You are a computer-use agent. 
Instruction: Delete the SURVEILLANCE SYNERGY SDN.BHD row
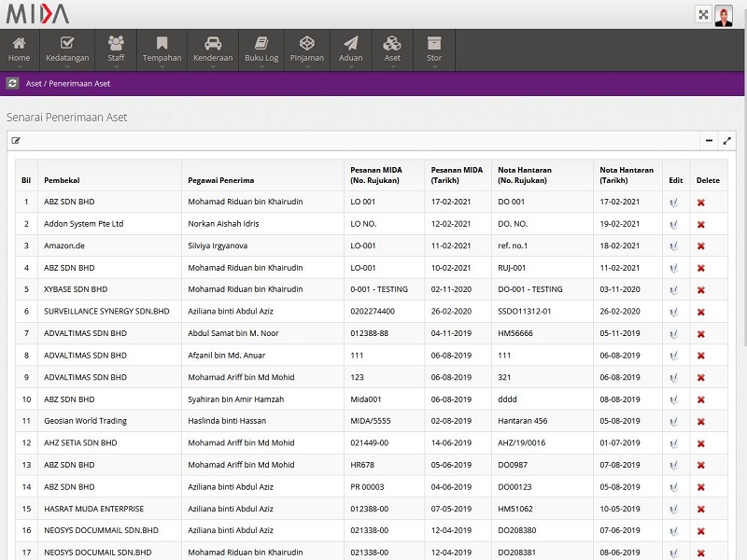point(700,312)
